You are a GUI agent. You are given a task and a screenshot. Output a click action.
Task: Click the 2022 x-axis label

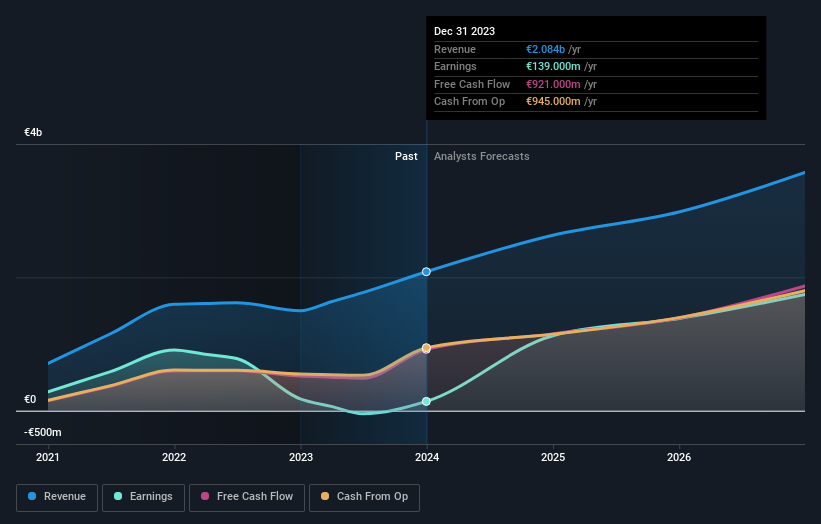coord(174,458)
